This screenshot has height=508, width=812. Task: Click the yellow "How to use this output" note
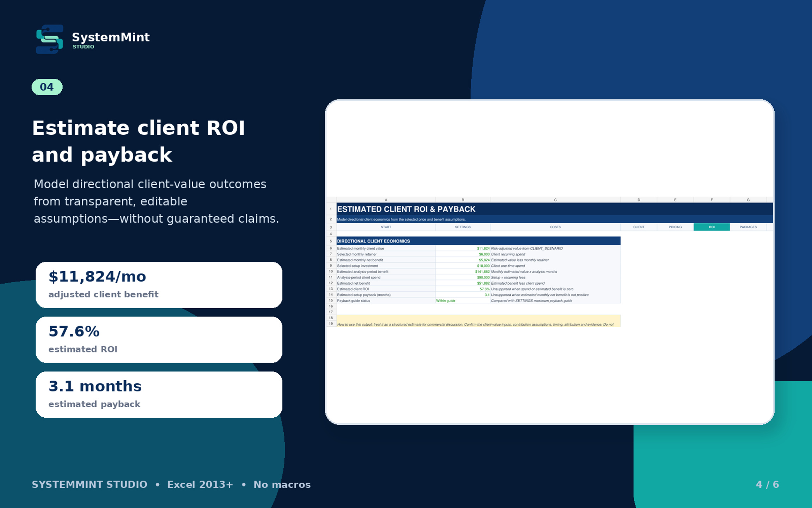pos(478,321)
